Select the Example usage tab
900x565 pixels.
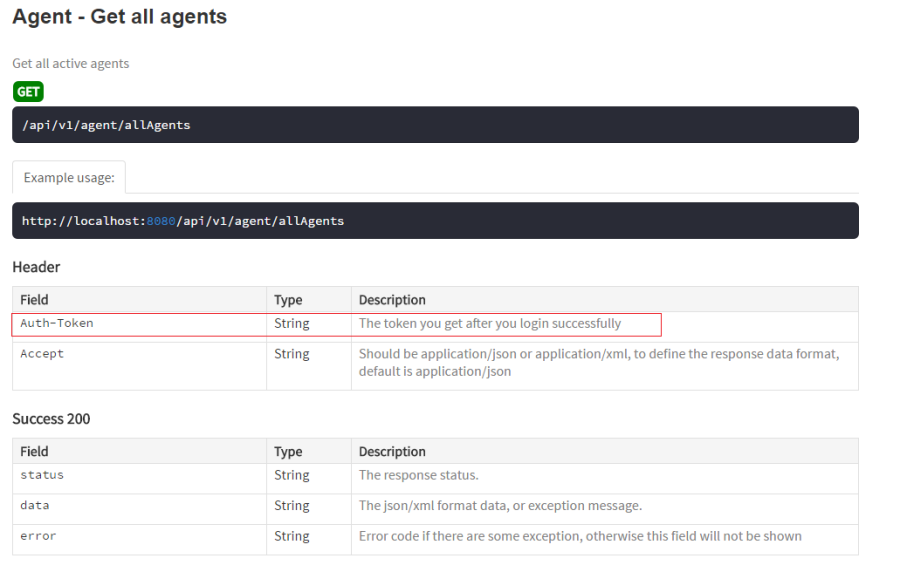69,177
